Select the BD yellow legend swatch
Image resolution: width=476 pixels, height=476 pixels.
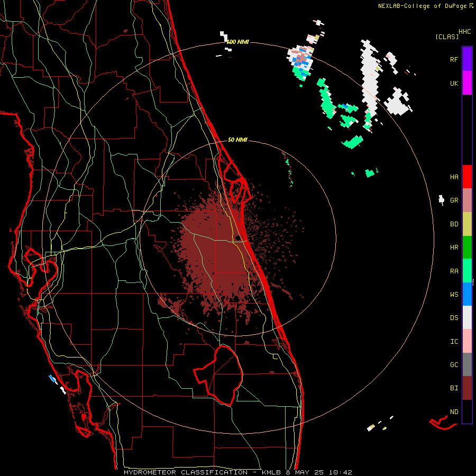(x=467, y=224)
